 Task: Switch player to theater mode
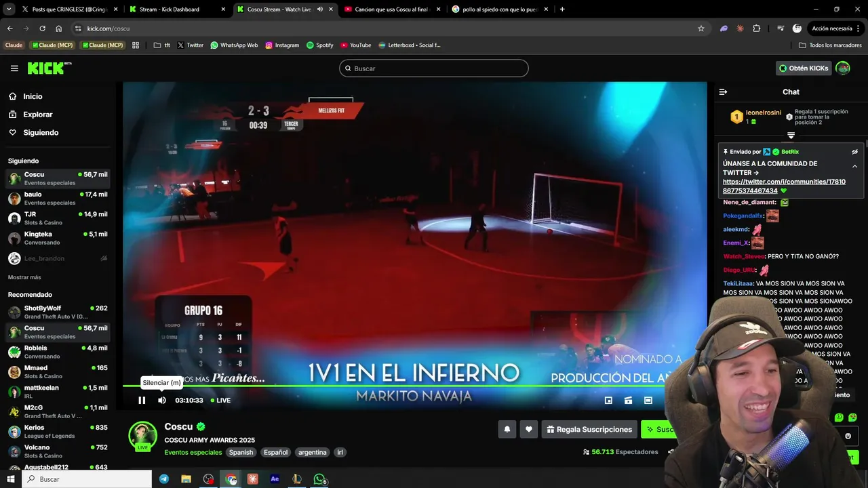(648, 401)
